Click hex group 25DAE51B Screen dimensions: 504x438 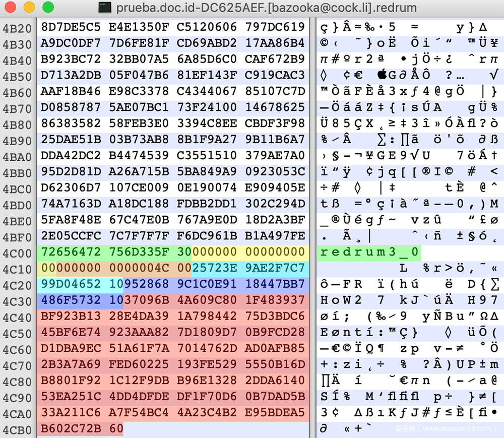tap(71, 140)
